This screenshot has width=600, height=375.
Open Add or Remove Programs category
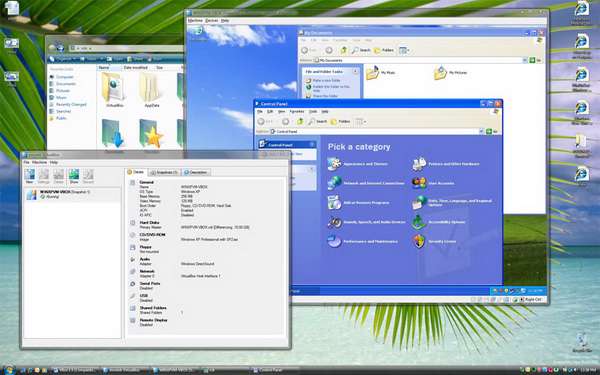click(x=359, y=202)
